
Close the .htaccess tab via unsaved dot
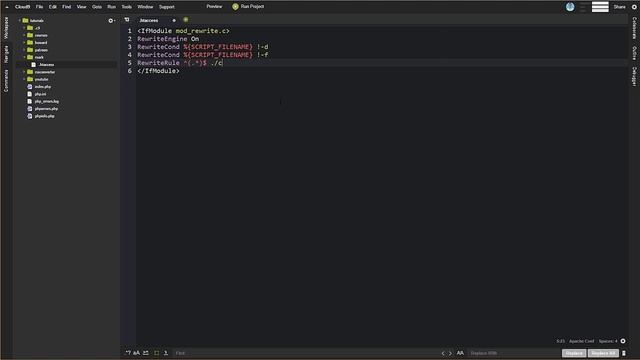[x=174, y=20]
